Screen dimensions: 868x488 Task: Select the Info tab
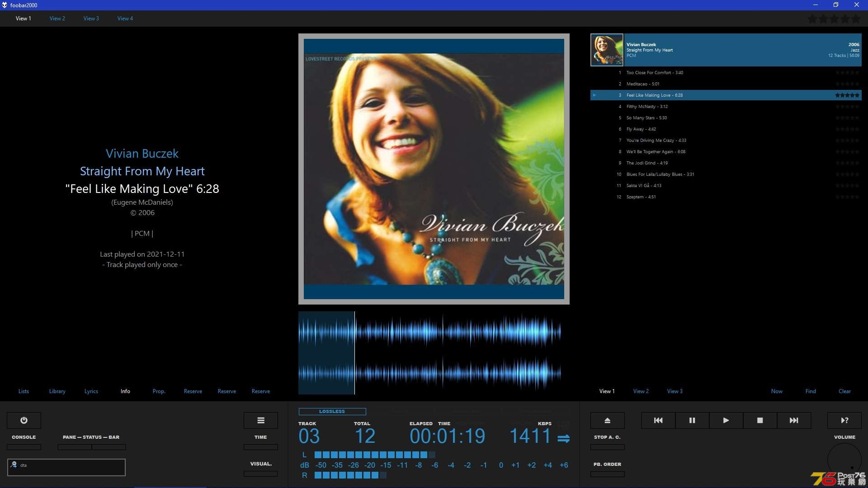pos(125,391)
